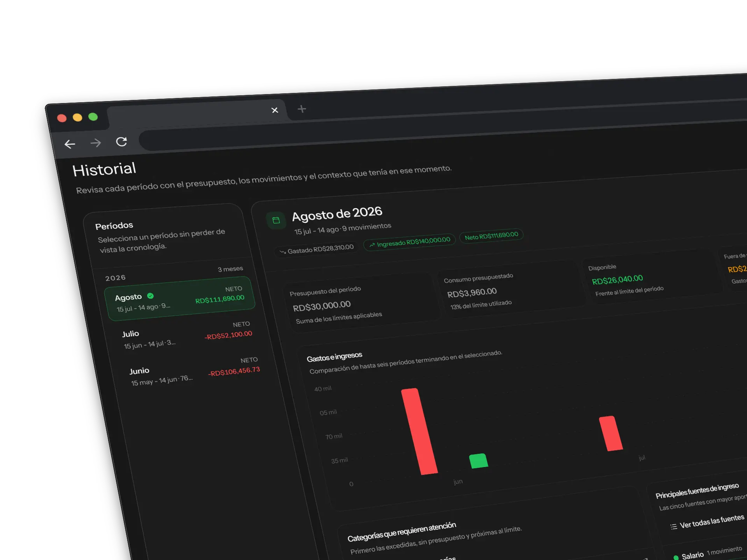Open a new tab with plus icon
747x560 pixels.
(302, 109)
